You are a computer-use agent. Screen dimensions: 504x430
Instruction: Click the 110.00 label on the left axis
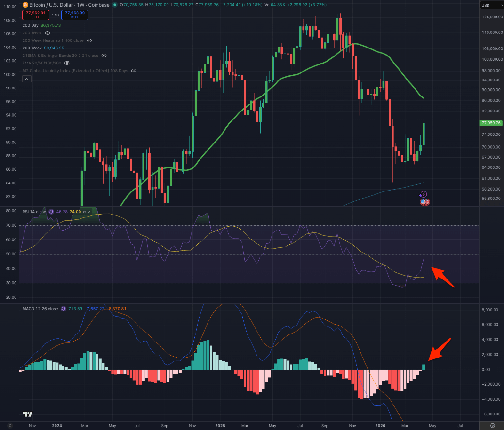click(x=9, y=7)
